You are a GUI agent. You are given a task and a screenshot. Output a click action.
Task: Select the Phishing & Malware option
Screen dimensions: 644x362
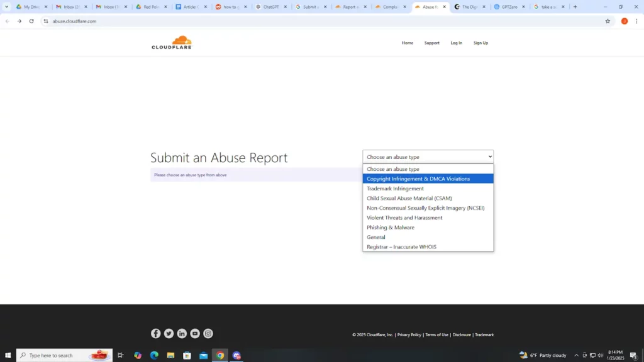click(428, 228)
